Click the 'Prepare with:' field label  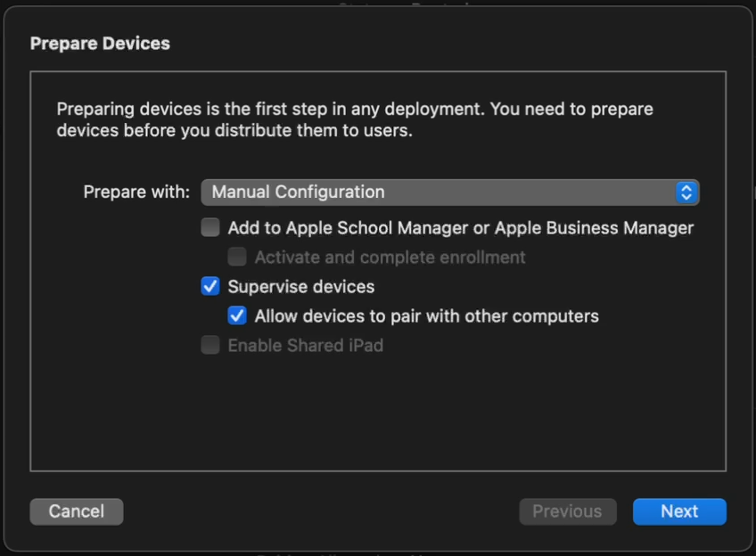tap(136, 192)
